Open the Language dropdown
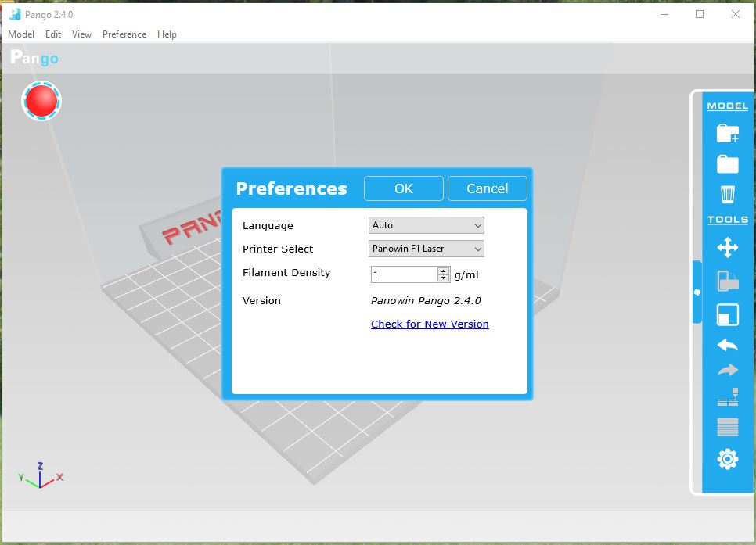The height and width of the screenshot is (545, 756). tap(427, 225)
